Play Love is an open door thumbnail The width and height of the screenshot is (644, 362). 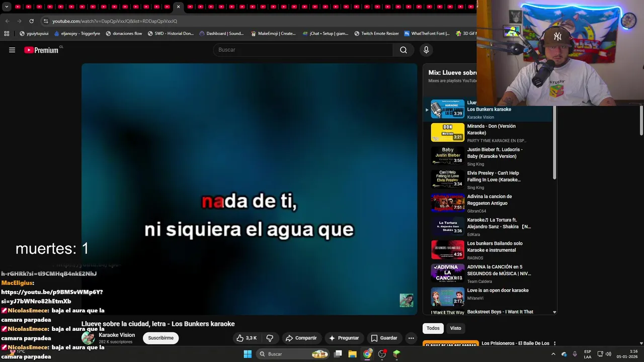point(448,297)
